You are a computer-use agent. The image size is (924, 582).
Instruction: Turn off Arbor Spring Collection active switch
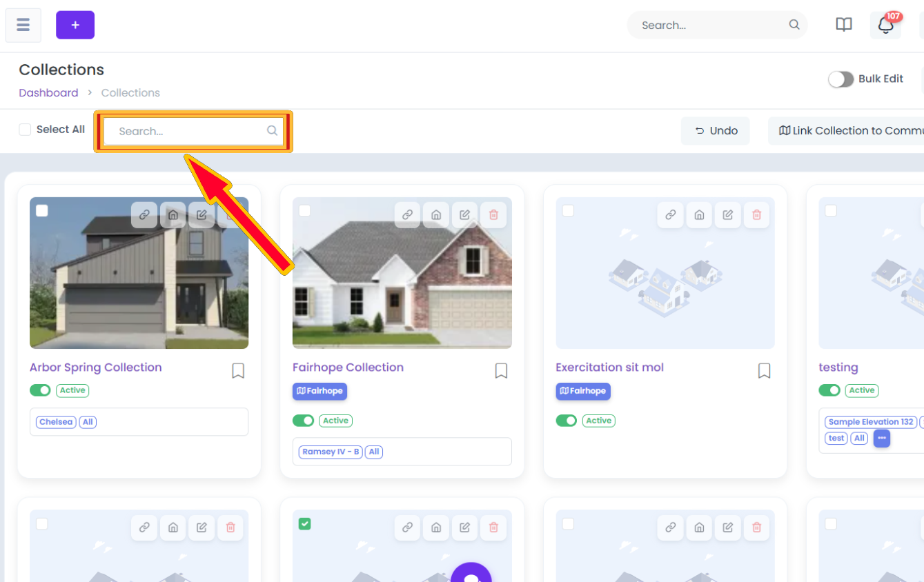[x=40, y=390]
